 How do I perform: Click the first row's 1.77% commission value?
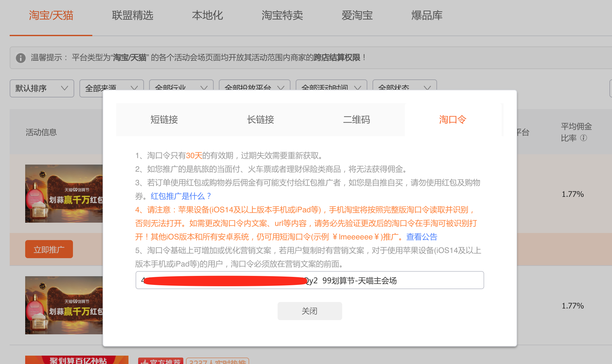pyautogui.click(x=573, y=194)
